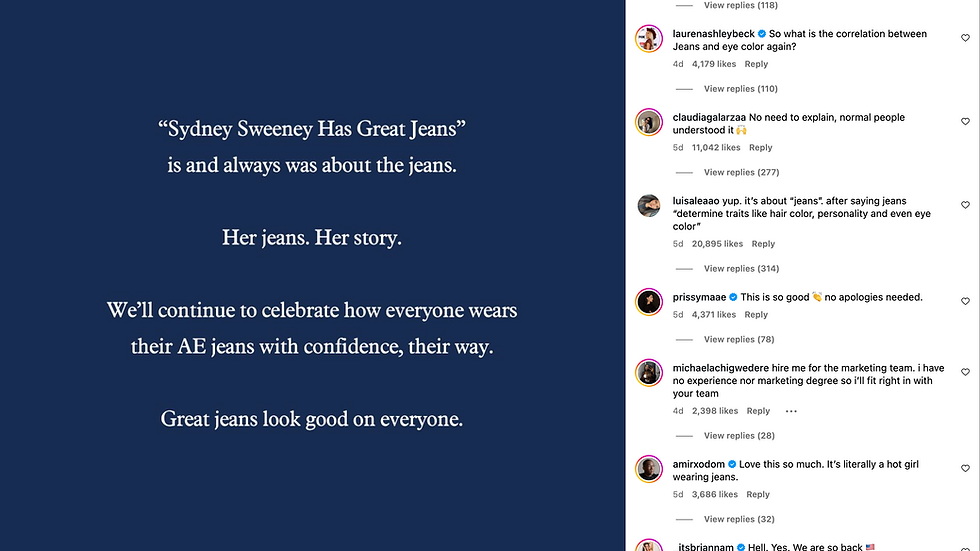Image resolution: width=980 pixels, height=551 pixels.
Task: Like laurenashleybeck's comment with heart icon
Action: (965, 38)
